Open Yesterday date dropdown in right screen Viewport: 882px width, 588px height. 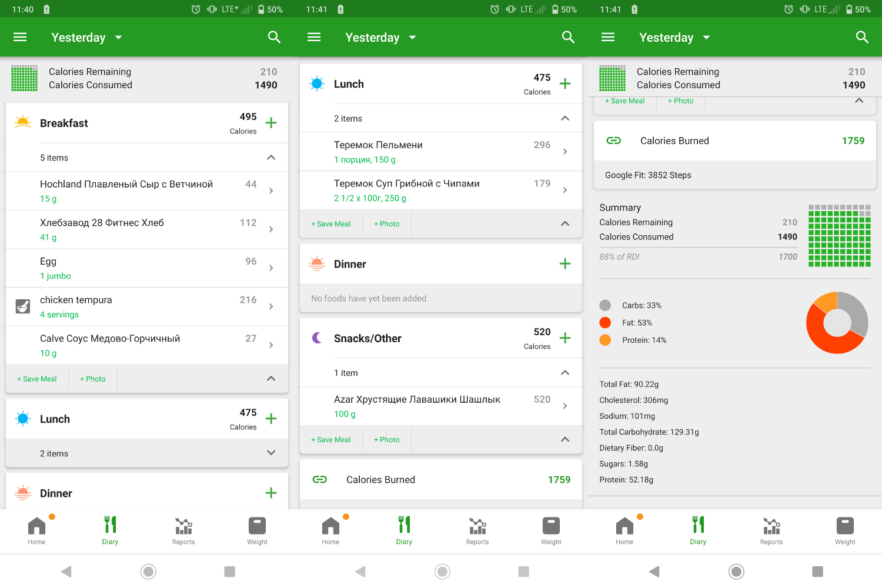(674, 37)
